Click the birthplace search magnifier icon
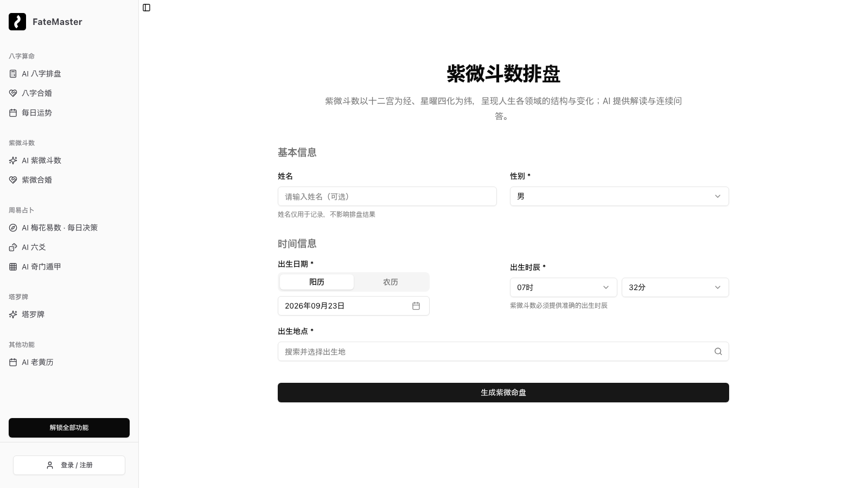This screenshot has height=488, width=868. (x=718, y=351)
